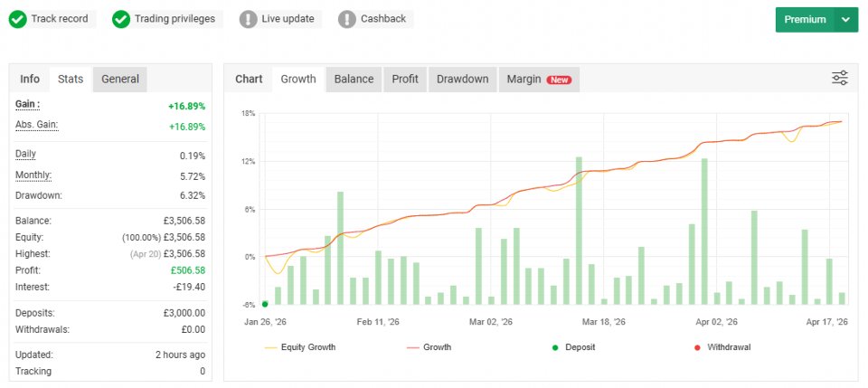
Task: Click the Trading privileges verified checkmark icon
Action: click(x=121, y=19)
